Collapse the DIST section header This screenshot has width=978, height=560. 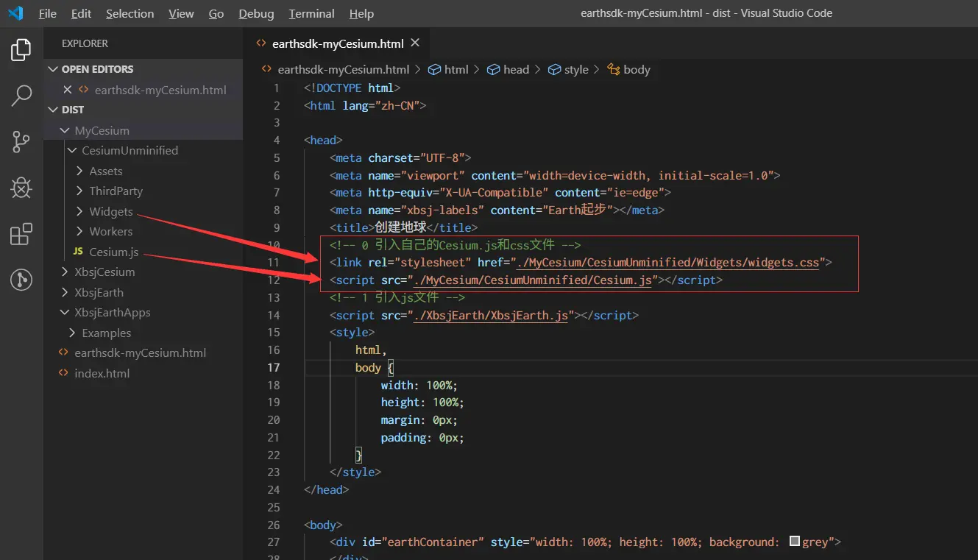pos(143,110)
